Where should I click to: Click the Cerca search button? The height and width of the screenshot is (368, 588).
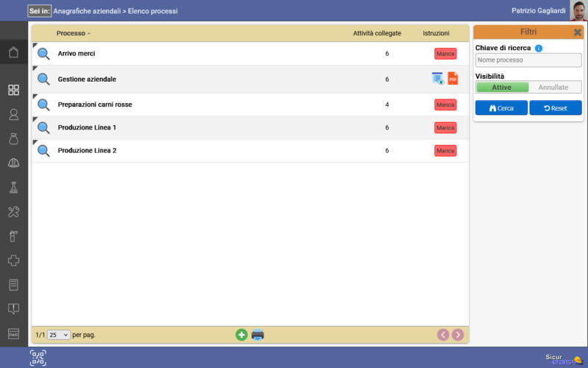pos(501,107)
